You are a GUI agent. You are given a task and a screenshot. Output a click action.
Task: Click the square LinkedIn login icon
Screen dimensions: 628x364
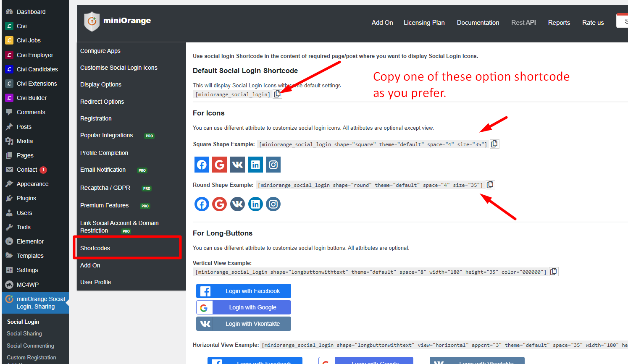255,165
